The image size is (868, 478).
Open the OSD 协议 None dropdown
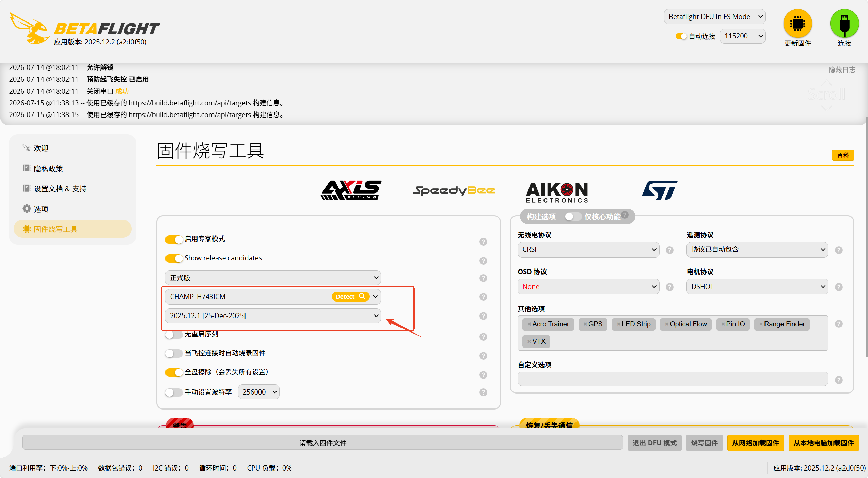point(588,287)
